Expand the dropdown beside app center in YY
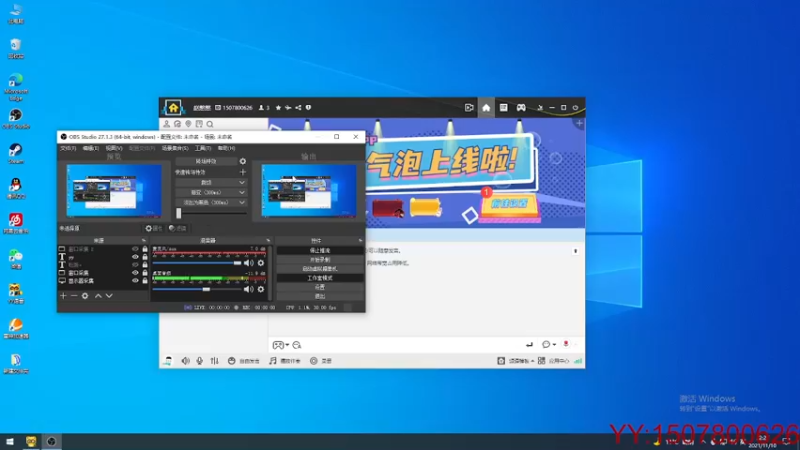 [533, 361]
